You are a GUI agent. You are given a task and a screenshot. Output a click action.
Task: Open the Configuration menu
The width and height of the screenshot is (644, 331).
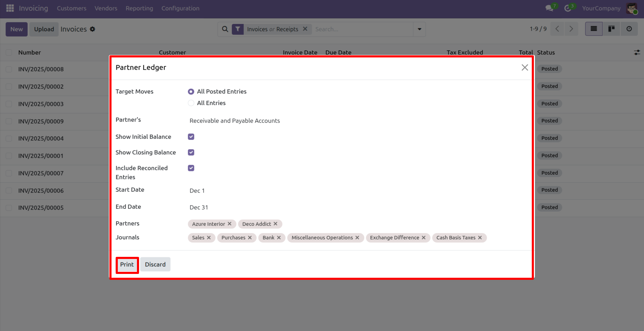coord(181,8)
